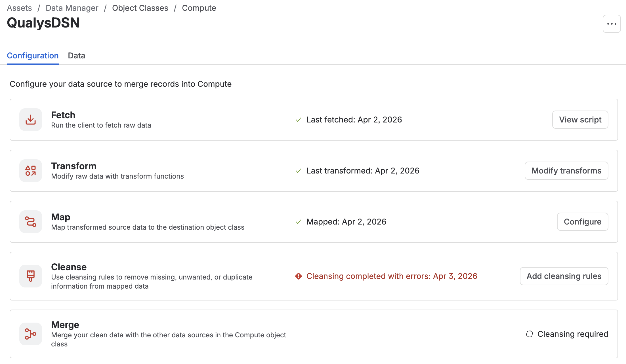Screen dimensions: 626x364
Task: Click the Fetch step heading
Action: point(63,115)
